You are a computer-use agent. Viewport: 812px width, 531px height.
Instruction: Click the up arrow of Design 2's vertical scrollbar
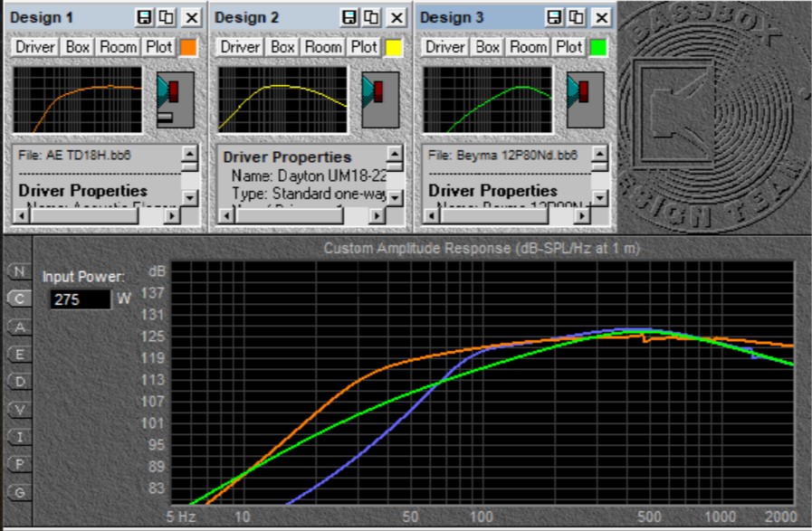[x=395, y=154]
